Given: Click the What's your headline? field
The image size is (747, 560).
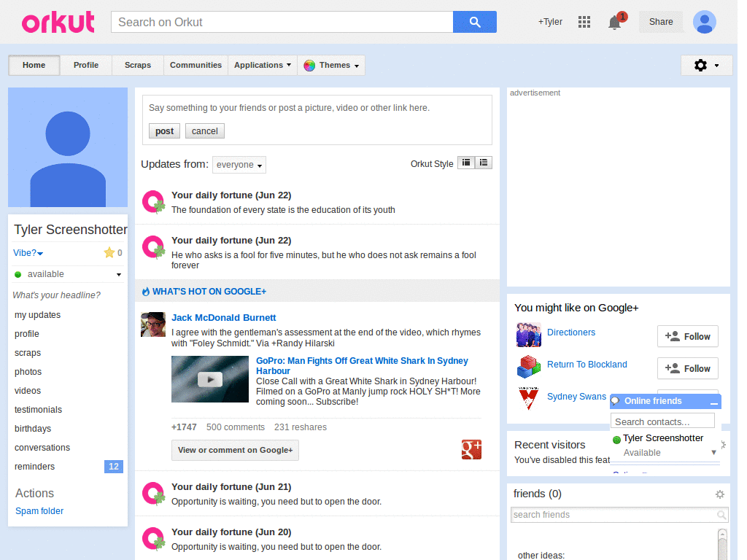Looking at the screenshot, I should 57,295.
